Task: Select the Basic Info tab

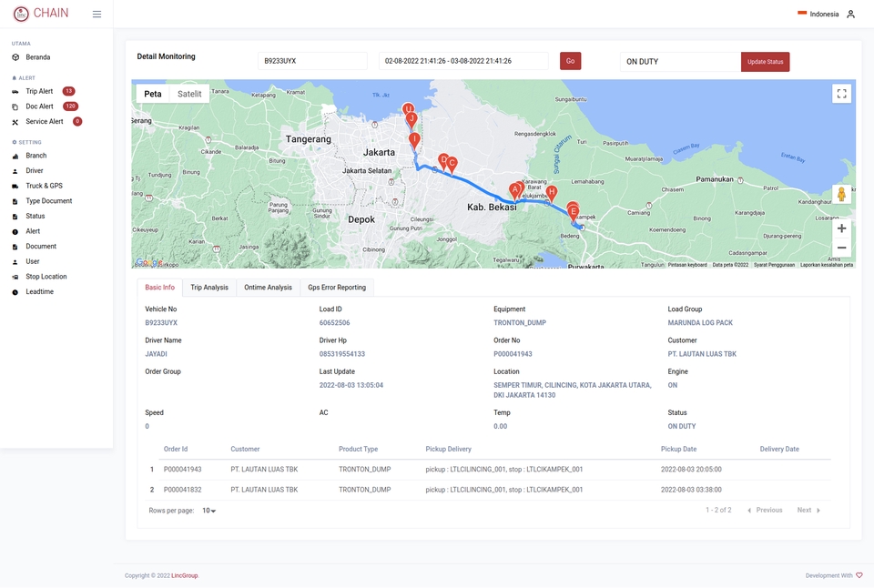Action: click(x=160, y=288)
